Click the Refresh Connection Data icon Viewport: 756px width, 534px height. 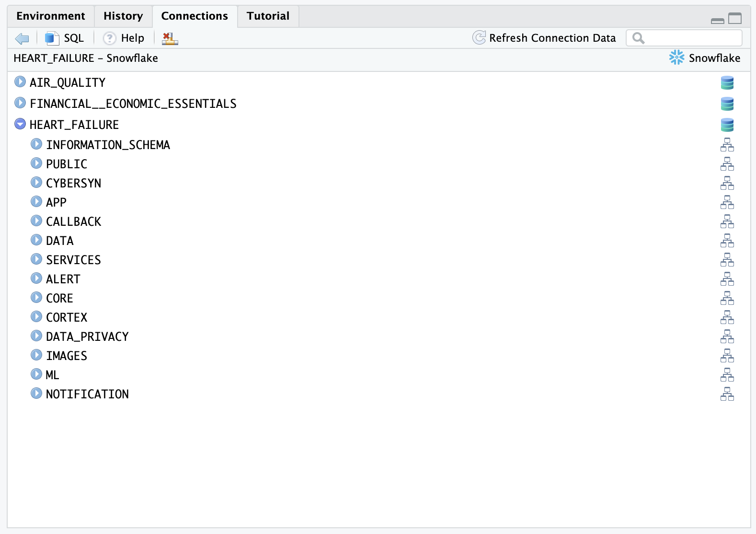(x=479, y=38)
